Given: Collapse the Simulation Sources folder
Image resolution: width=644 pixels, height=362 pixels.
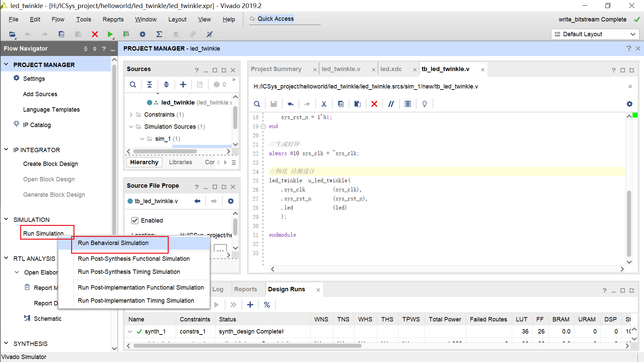Looking at the screenshot, I should (131, 127).
